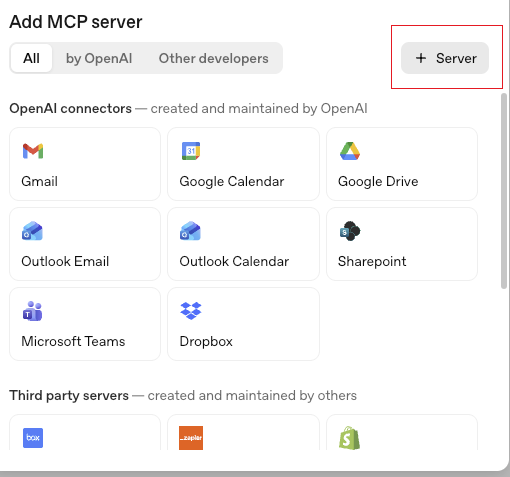The image size is (510, 477).
Task: Click the Dropbox label text
Action: pyautogui.click(x=206, y=342)
